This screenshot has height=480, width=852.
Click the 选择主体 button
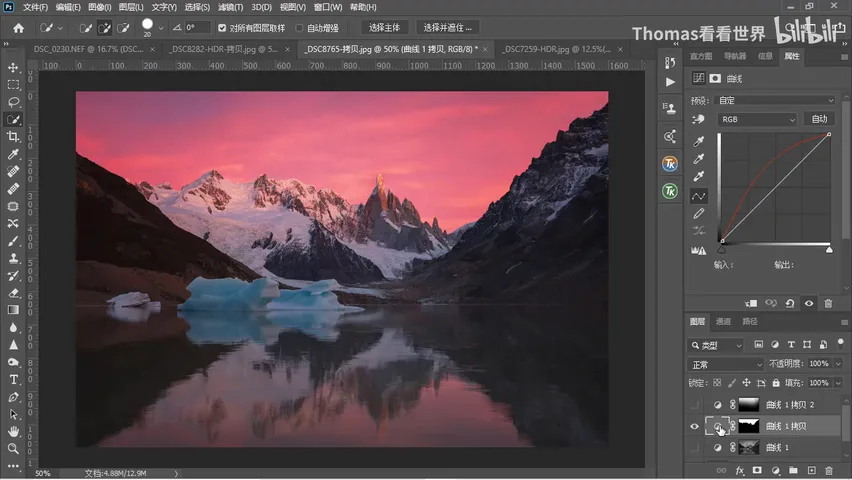click(384, 28)
